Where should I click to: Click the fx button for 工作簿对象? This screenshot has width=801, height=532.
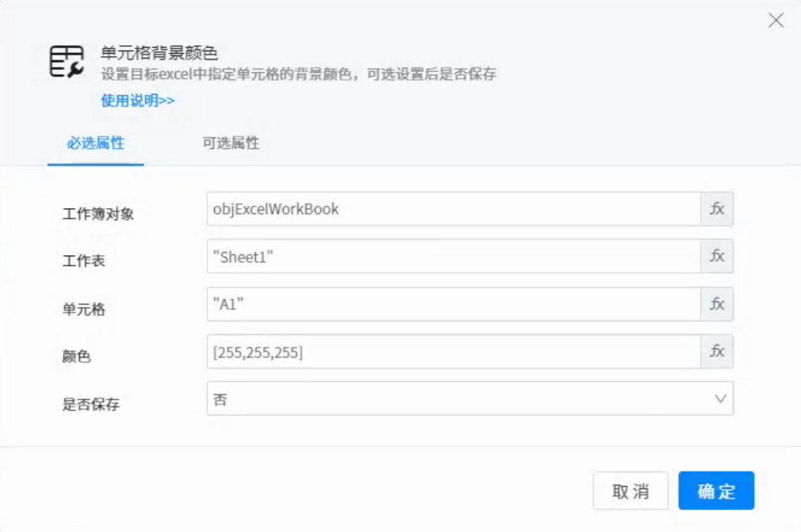pos(717,209)
